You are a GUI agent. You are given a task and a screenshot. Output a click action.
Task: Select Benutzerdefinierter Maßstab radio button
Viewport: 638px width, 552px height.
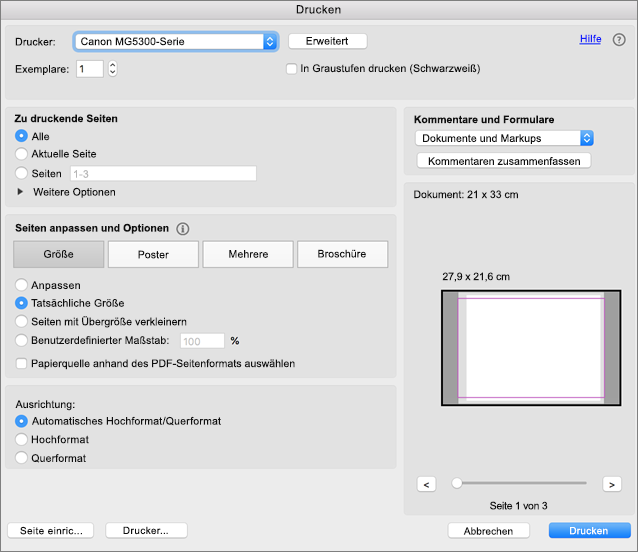click(21, 340)
